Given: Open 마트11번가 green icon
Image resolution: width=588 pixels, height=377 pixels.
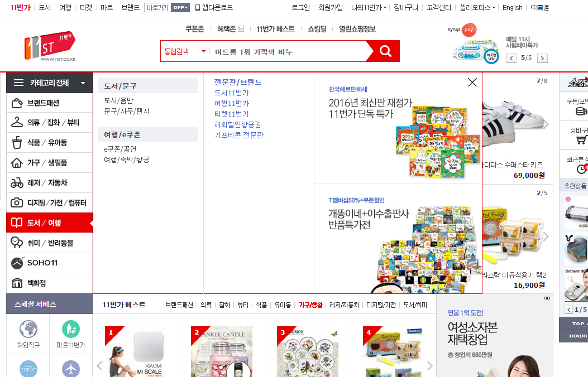Looking at the screenshot, I should (71, 330).
